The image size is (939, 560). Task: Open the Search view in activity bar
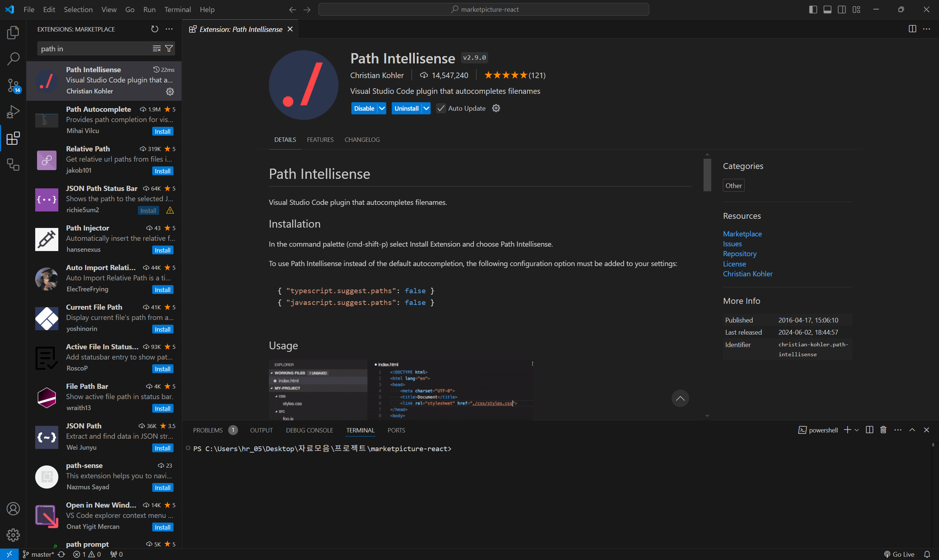point(13,59)
